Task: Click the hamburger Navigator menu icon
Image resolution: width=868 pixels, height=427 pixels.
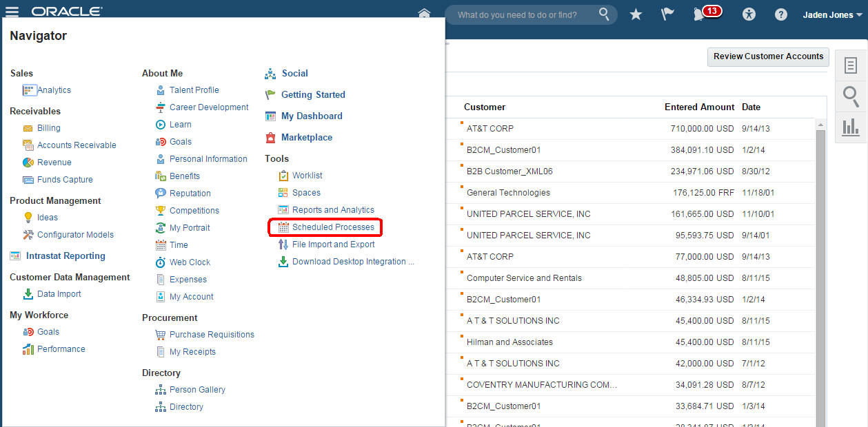Action: [12, 12]
